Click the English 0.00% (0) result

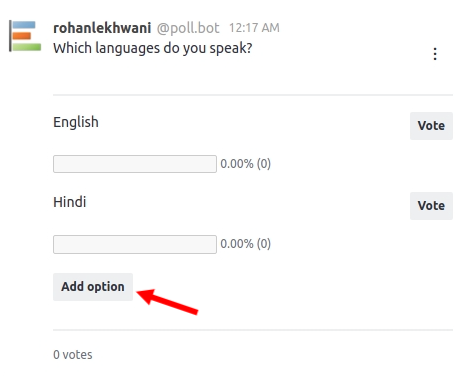245,164
